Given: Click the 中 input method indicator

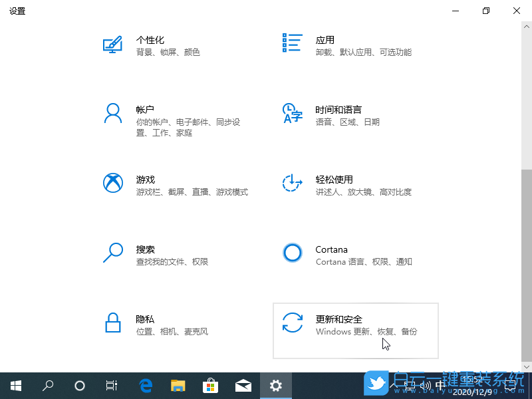Looking at the screenshot, I should (442, 386).
